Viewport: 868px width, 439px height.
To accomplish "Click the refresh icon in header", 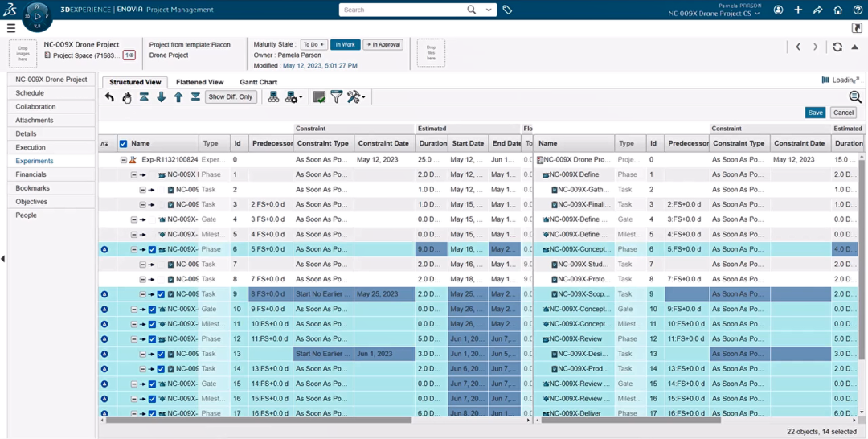I will 837,47.
